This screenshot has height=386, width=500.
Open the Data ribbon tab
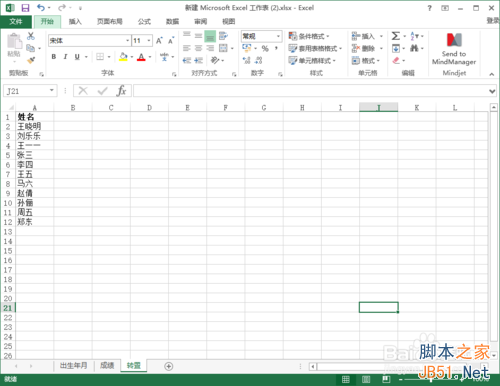(x=172, y=22)
